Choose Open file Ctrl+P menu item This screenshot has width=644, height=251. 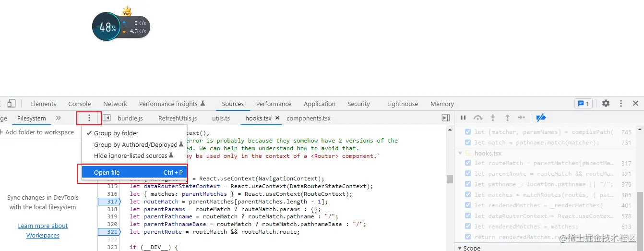tap(134, 172)
